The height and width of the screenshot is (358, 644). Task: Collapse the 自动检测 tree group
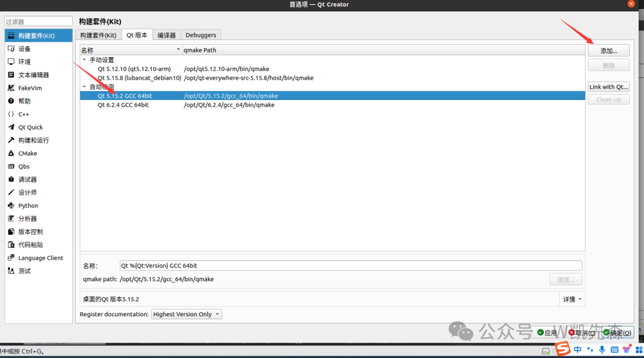tap(84, 87)
